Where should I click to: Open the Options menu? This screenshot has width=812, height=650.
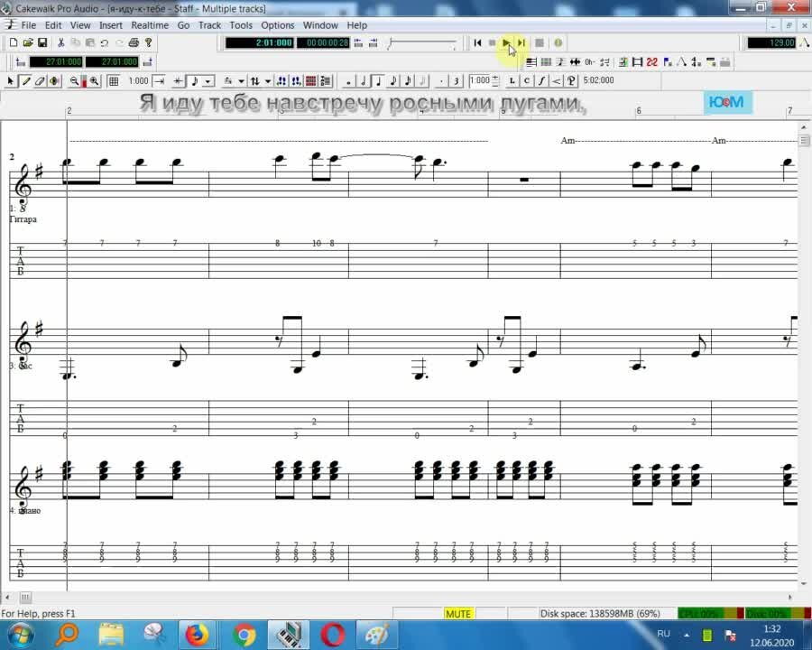click(x=278, y=25)
